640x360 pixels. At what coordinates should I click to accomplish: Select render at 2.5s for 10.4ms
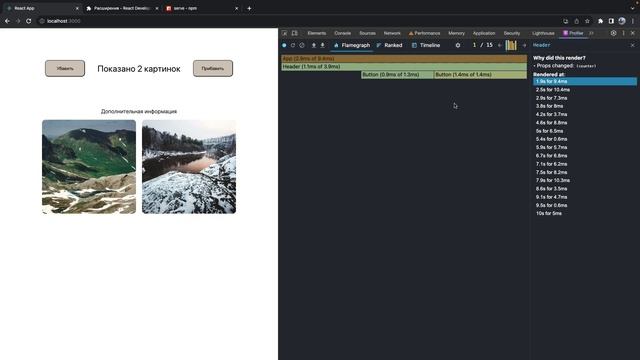[x=584, y=90]
